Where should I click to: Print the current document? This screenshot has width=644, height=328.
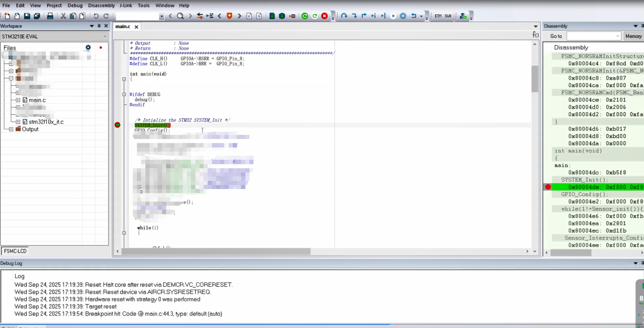point(50,16)
